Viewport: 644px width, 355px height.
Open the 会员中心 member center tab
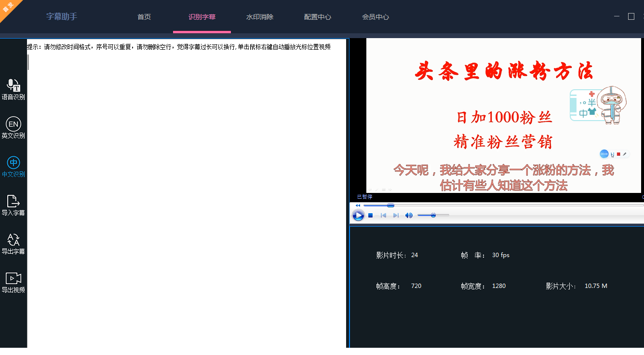click(376, 17)
